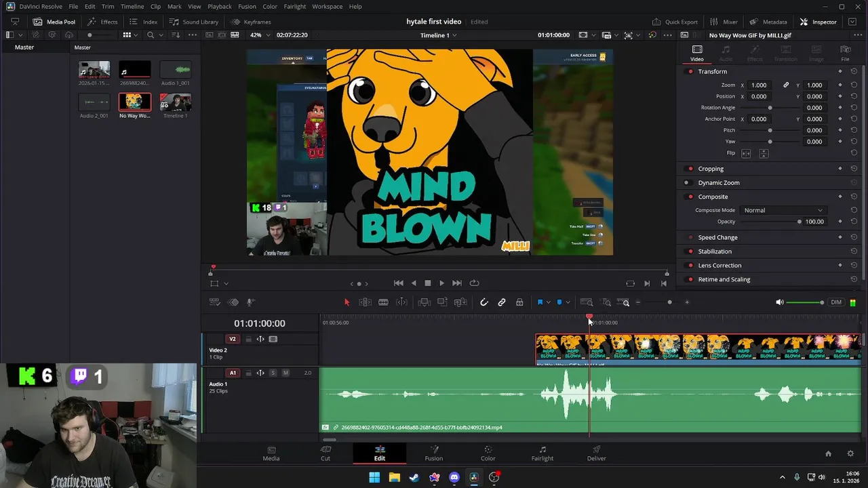Screen dimensions: 868x488
Task: Click the Replace Clip icon
Action: coord(460,302)
